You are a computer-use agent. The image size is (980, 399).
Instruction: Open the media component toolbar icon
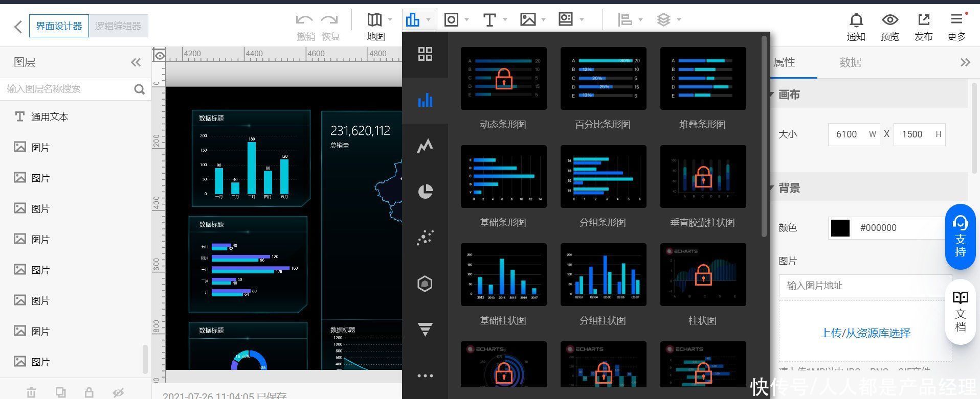[566, 20]
